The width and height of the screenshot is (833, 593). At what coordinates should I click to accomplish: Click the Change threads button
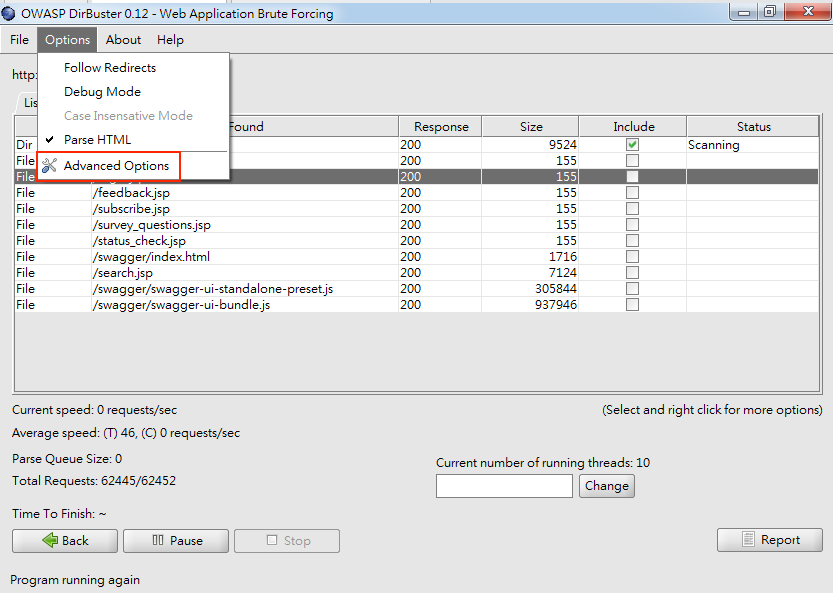point(607,486)
